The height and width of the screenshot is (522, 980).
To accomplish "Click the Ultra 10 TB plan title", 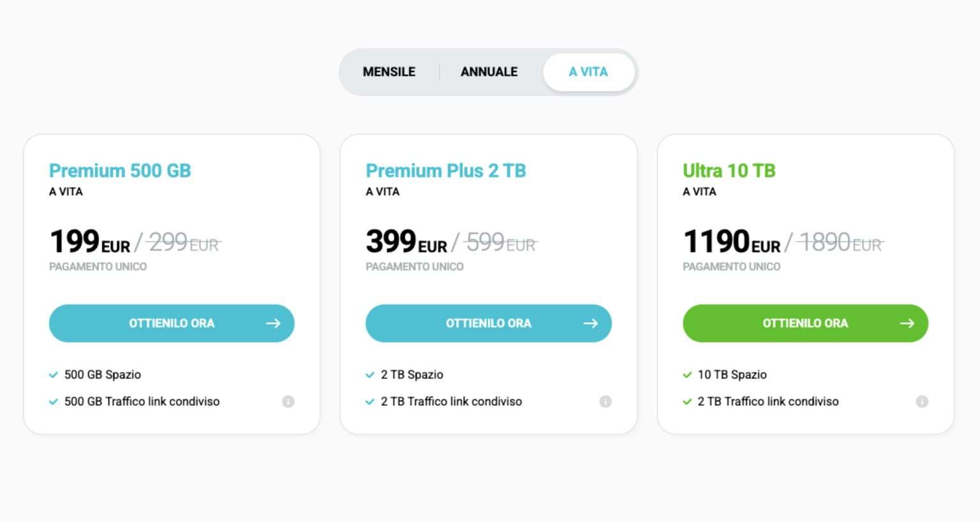I will pos(728,170).
